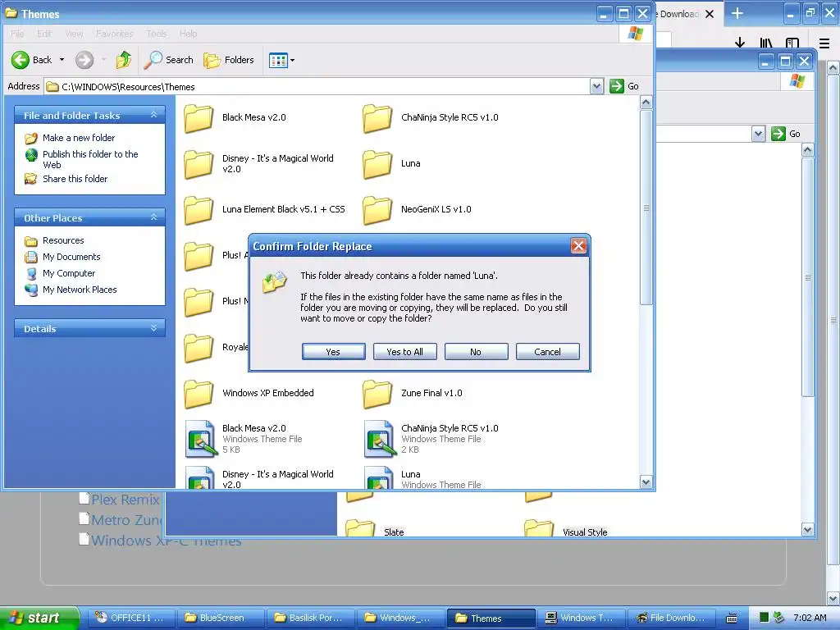Click the Forward arrow icon in toolbar
Image resolution: width=840 pixels, height=630 pixels.
click(x=84, y=60)
